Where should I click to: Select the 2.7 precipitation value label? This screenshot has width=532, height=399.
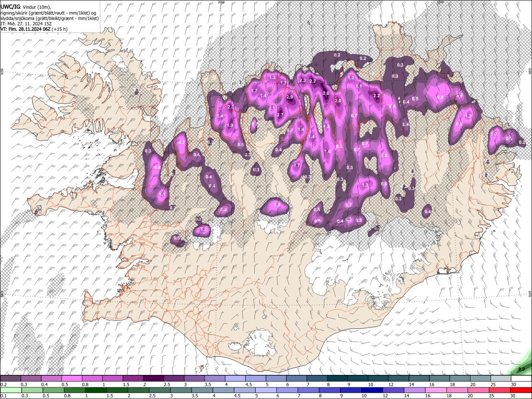coord(280,115)
